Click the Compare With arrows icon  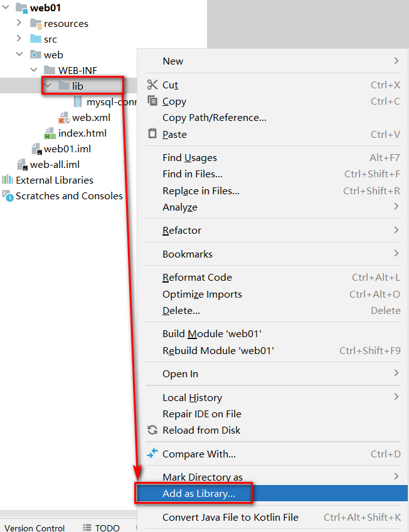pos(152,454)
